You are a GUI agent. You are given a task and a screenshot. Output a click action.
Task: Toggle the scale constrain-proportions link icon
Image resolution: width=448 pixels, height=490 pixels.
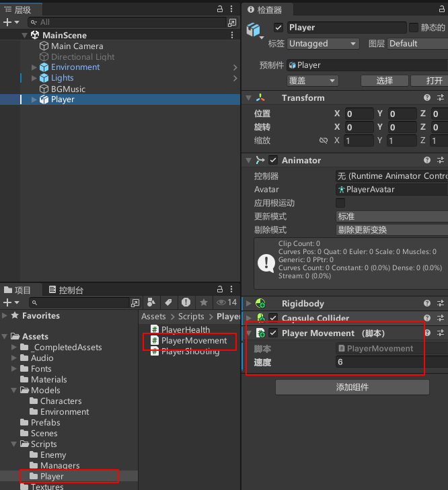[x=324, y=140]
